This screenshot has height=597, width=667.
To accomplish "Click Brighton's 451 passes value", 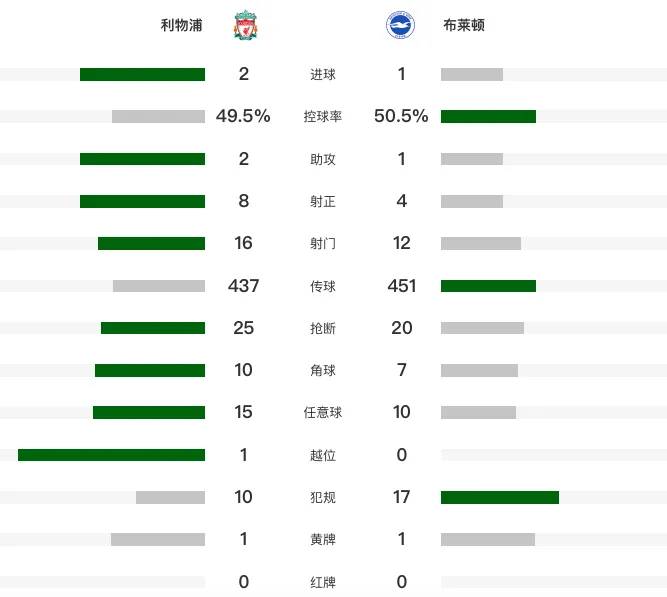I will pos(402,286).
